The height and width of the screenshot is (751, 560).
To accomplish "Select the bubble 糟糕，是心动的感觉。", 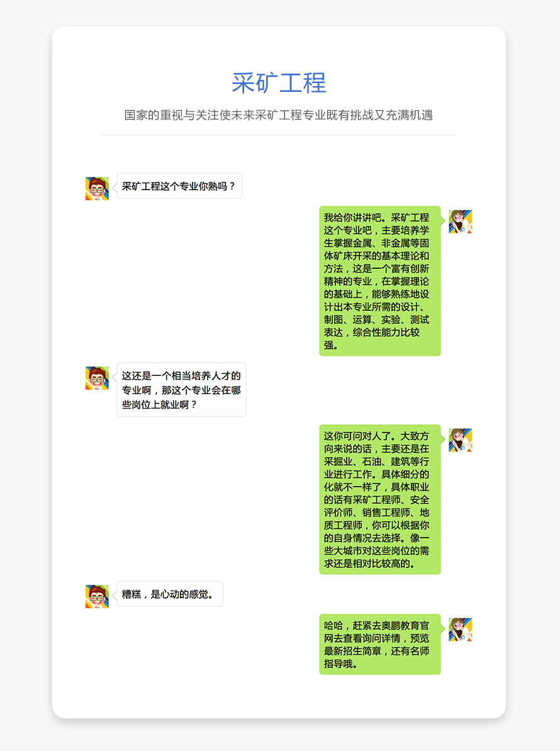I will click(x=170, y=594).
